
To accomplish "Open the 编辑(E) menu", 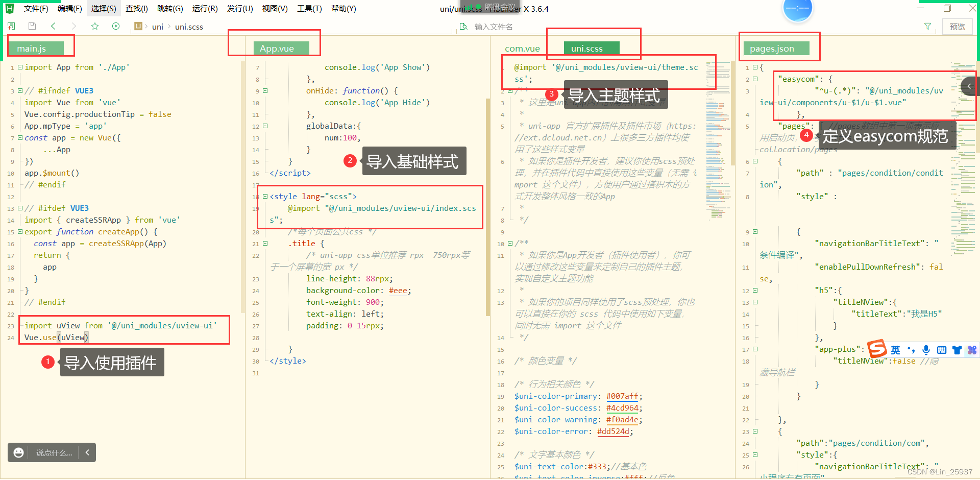I will 69,9.
